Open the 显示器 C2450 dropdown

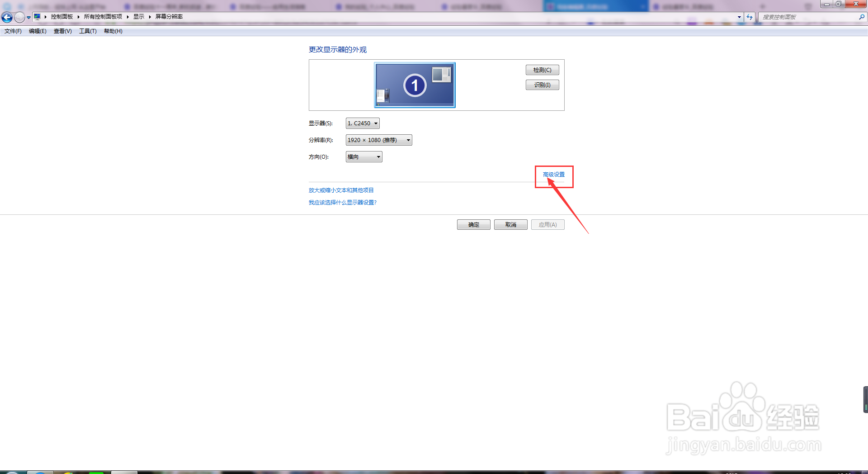pos(363,123)
